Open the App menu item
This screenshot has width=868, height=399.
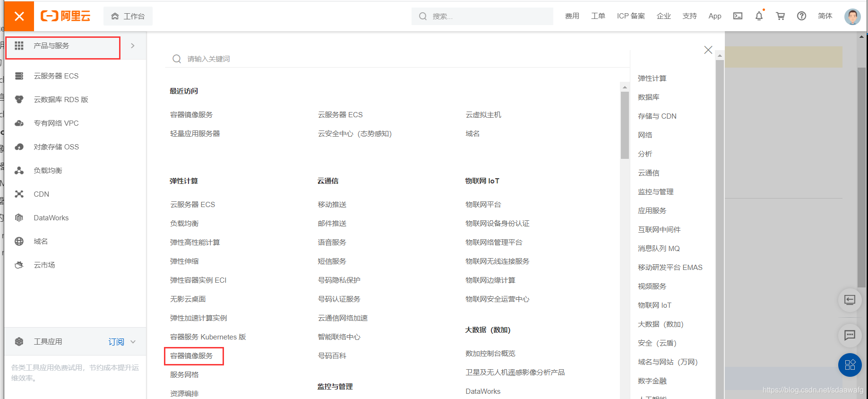(x=715, y=16)
